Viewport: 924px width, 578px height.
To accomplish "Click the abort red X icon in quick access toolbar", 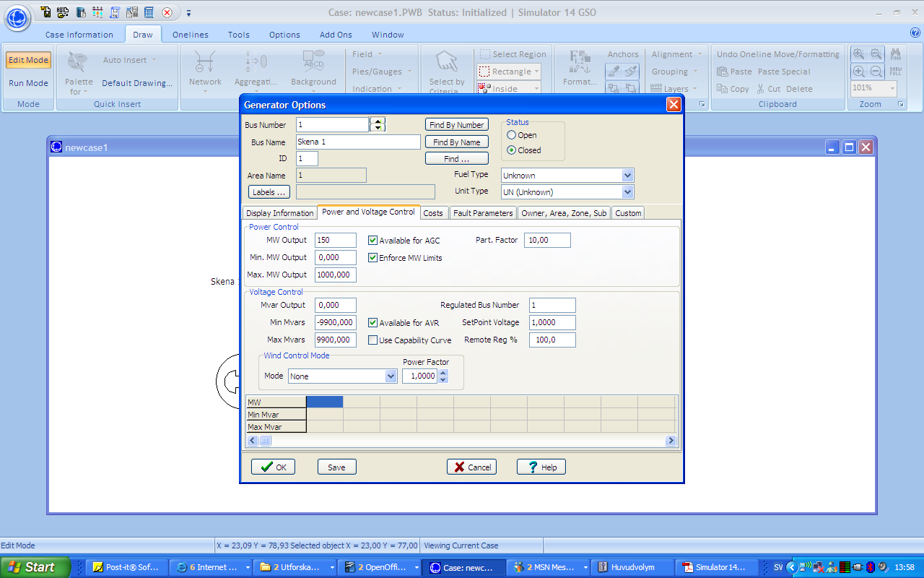I will click(x=167, y=12).
